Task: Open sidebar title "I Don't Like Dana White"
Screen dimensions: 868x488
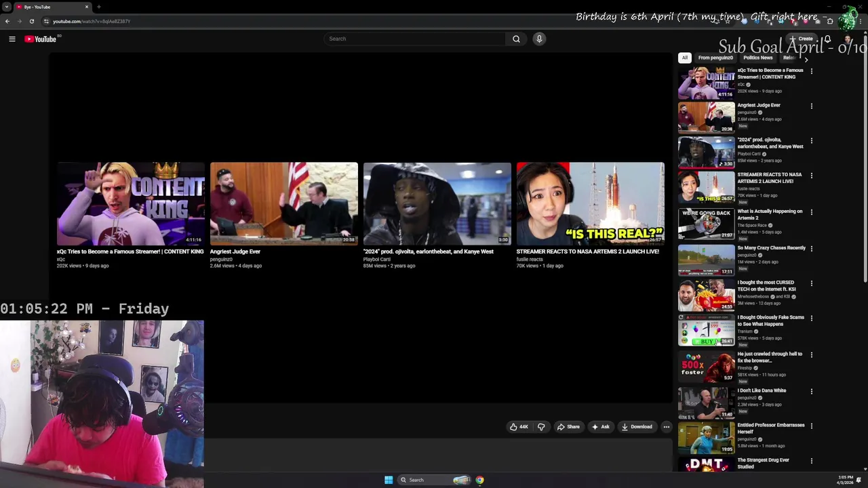Action: (x=762, y=391)
